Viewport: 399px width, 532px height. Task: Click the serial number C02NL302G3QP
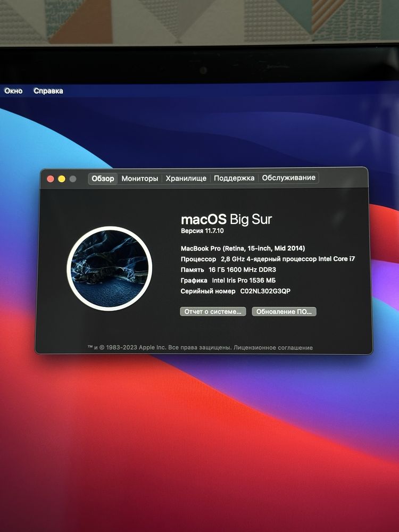(265, 291)
